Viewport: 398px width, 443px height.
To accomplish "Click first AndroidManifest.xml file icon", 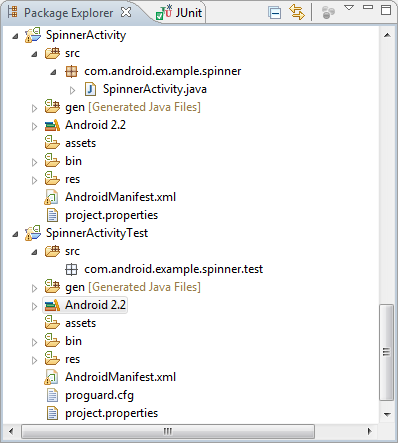I will [52, 197].
